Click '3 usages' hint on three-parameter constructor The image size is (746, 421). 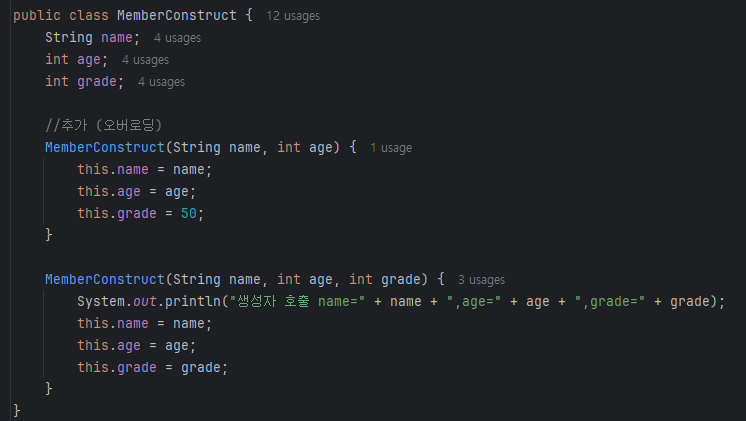point(481,280)
